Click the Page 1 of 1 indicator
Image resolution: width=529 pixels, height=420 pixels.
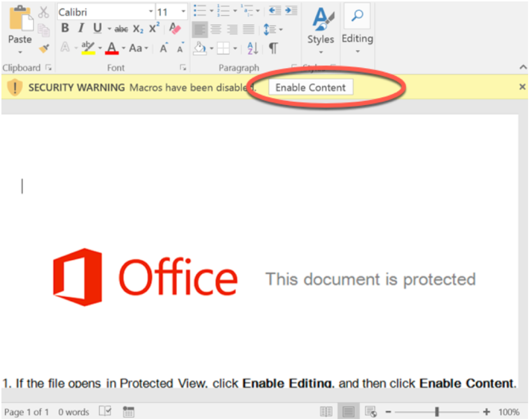coord(26,412)
